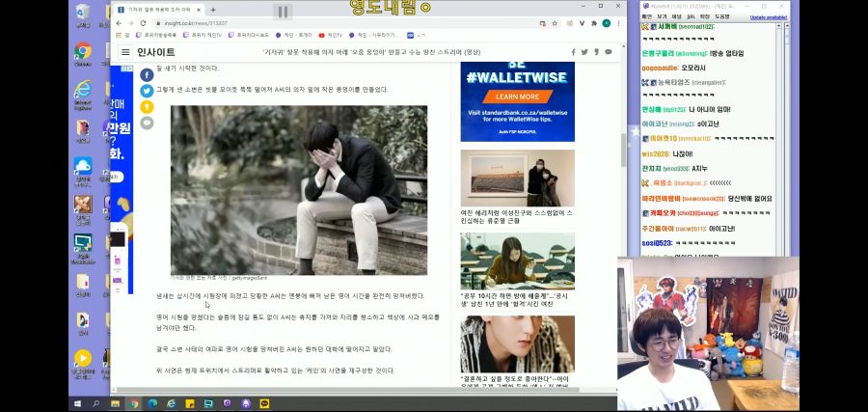This screenshot has width=868, height=412.
Task: Click the yellow KakaoTalk share button
Action: click(147, 107)
